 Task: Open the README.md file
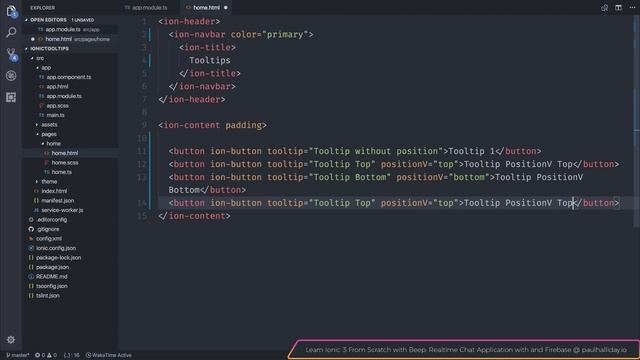70,276
